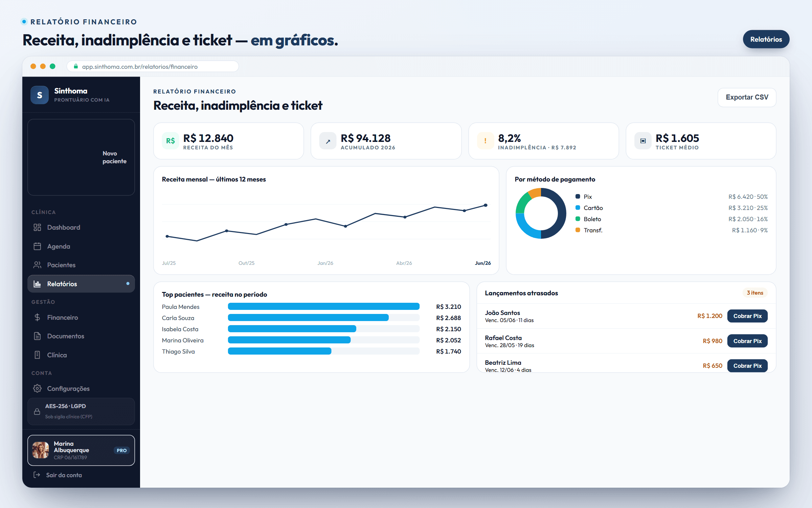
Task: Click the green lock icon in address bar
Action: coord(76,66)
